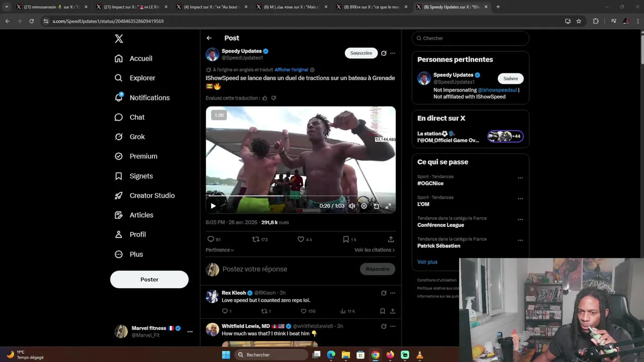644x362 pixels.
Task: Reload the page
Action: tap(31, 21)
